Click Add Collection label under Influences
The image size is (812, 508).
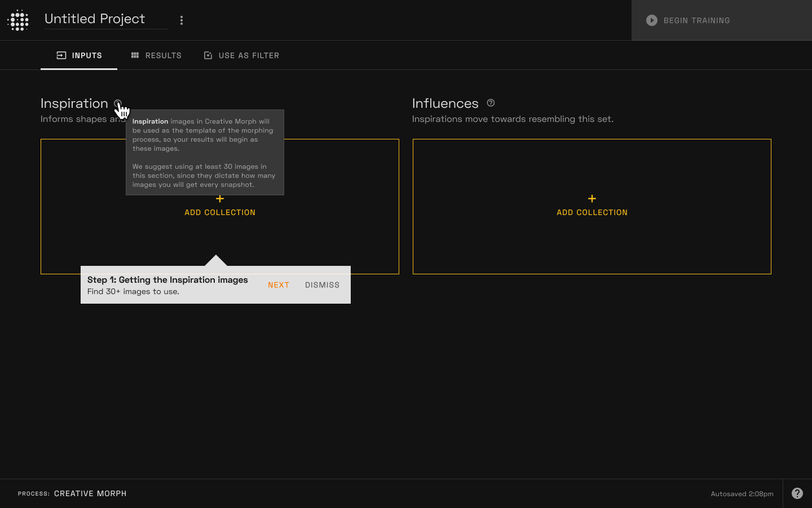pos(592,213)
